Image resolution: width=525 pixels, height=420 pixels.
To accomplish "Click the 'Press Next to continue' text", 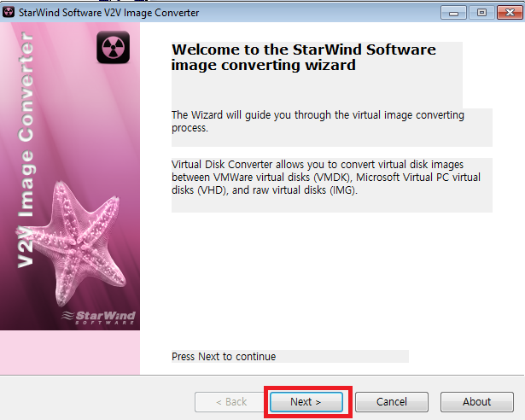I will pyautogui.click(x=224, y=356).
